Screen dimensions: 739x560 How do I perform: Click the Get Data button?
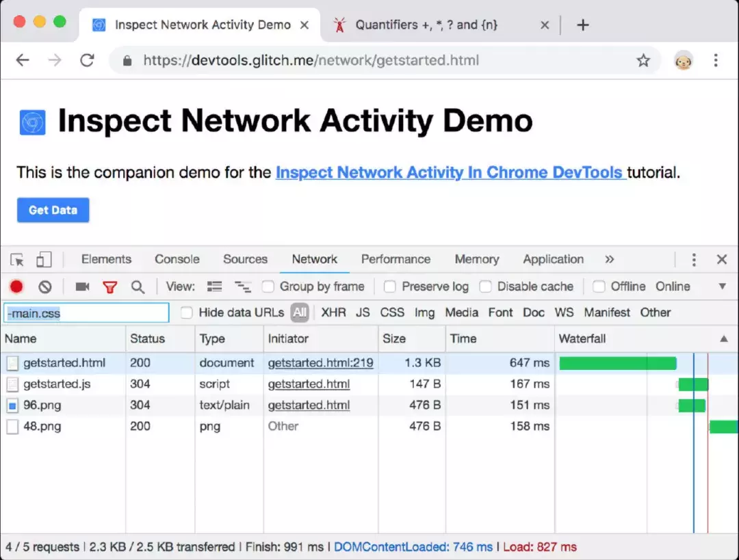[x=53, y=210]
